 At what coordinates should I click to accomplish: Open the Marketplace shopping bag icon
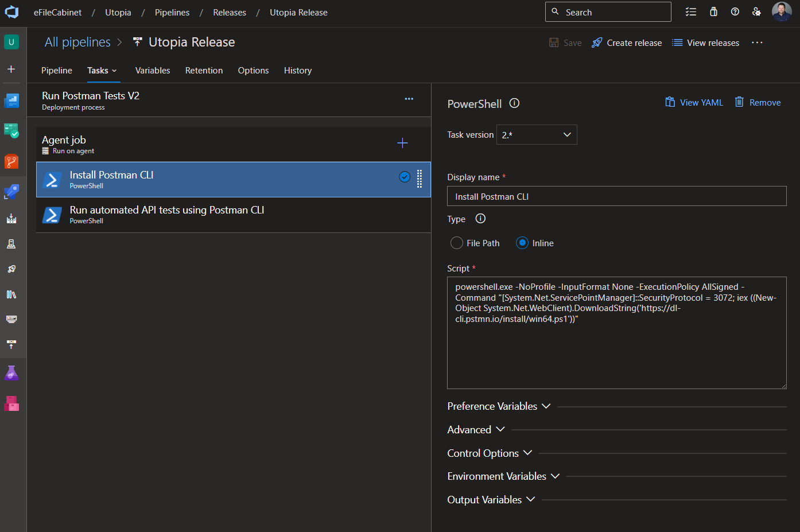(x=713, y=12)
